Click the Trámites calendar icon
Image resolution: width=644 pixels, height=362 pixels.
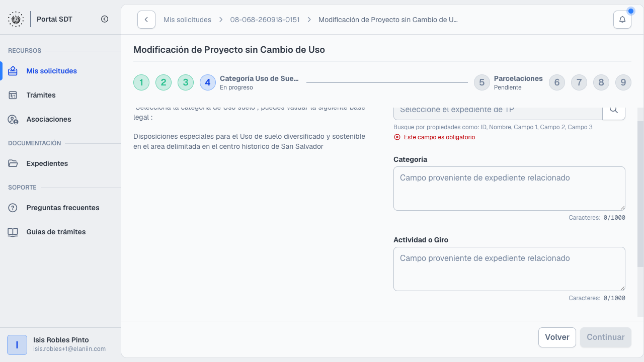click(x=13, y=95)
